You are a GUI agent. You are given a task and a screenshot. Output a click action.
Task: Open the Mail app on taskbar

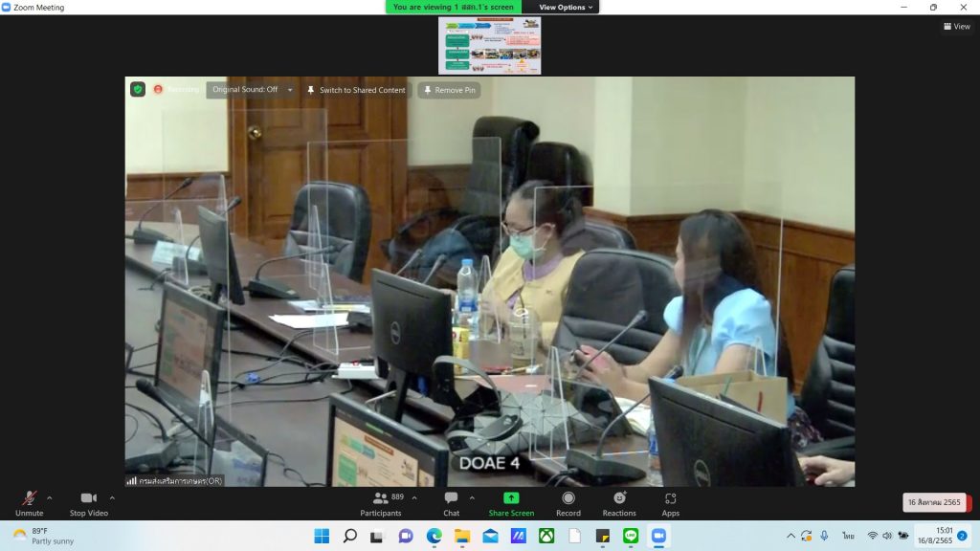click(490, 536)
